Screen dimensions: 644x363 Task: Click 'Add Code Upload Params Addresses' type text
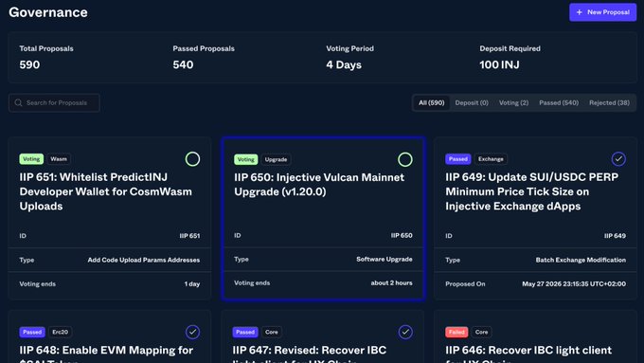[144, 260]
